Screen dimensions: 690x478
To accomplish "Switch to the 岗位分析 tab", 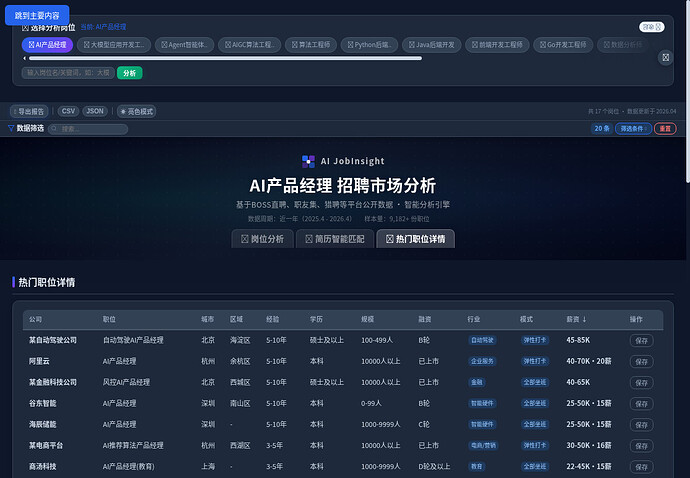I will 262,239.
